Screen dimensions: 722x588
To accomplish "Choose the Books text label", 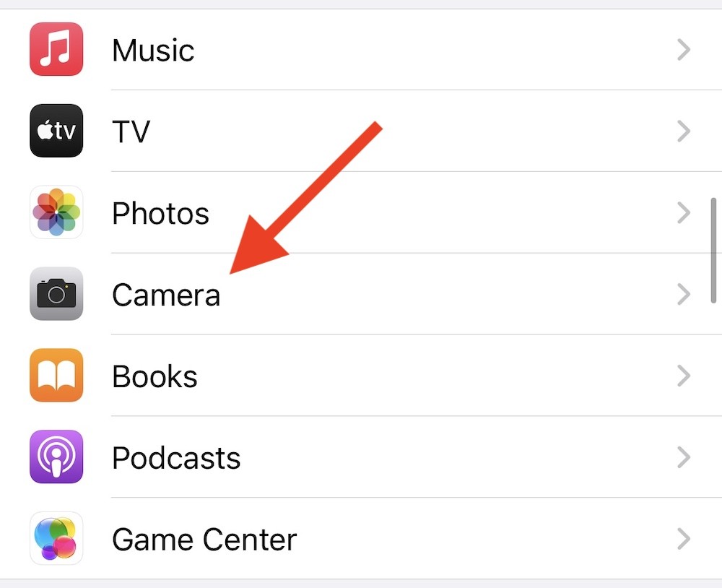I will coord(155,377).
